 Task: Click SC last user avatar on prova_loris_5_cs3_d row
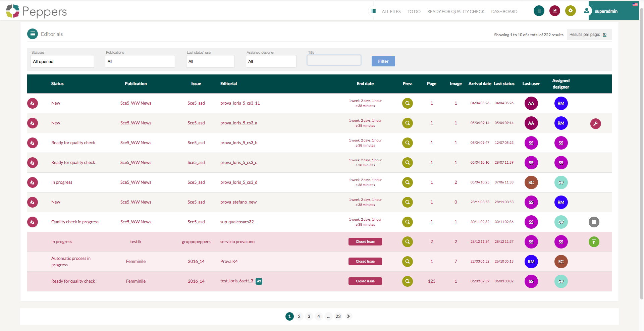531,182
